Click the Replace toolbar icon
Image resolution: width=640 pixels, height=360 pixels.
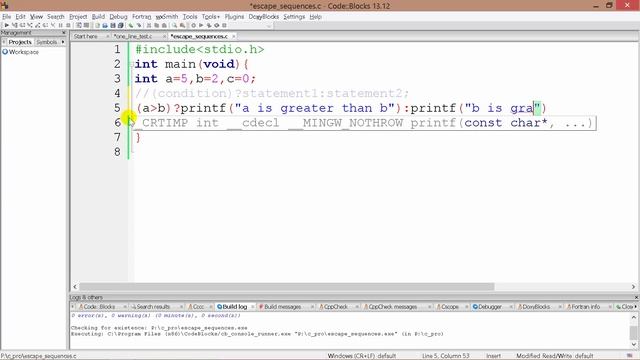182,25
